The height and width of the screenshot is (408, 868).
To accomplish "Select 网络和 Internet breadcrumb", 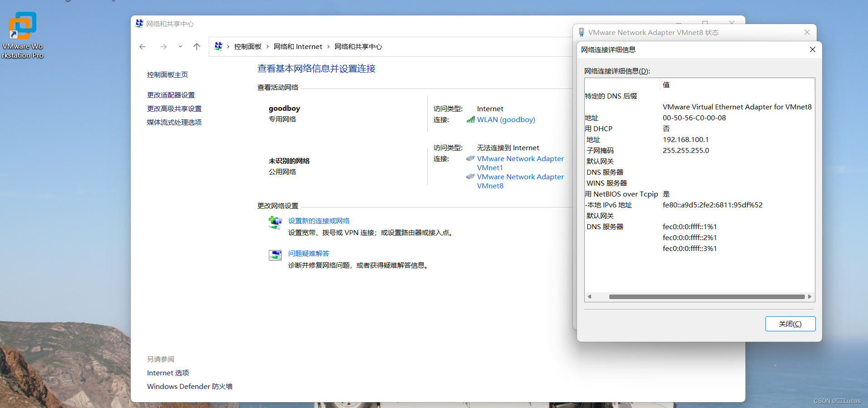I will pos(298,47).
